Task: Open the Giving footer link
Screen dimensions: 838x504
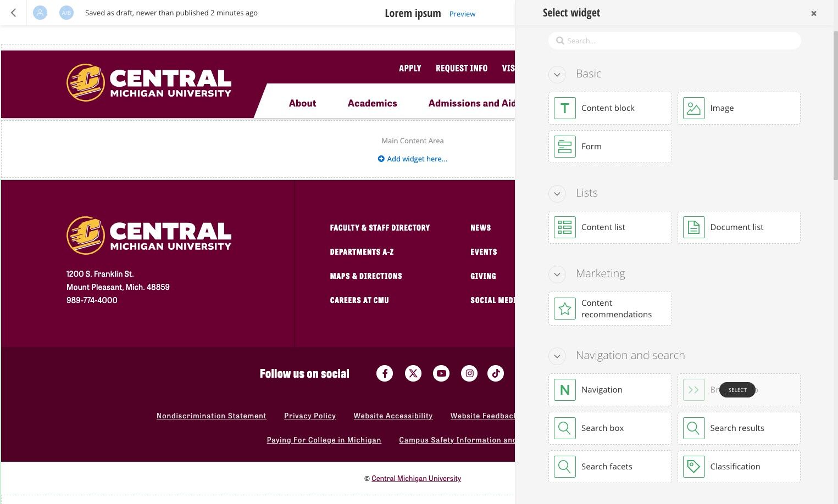Action: pos(483,276)
